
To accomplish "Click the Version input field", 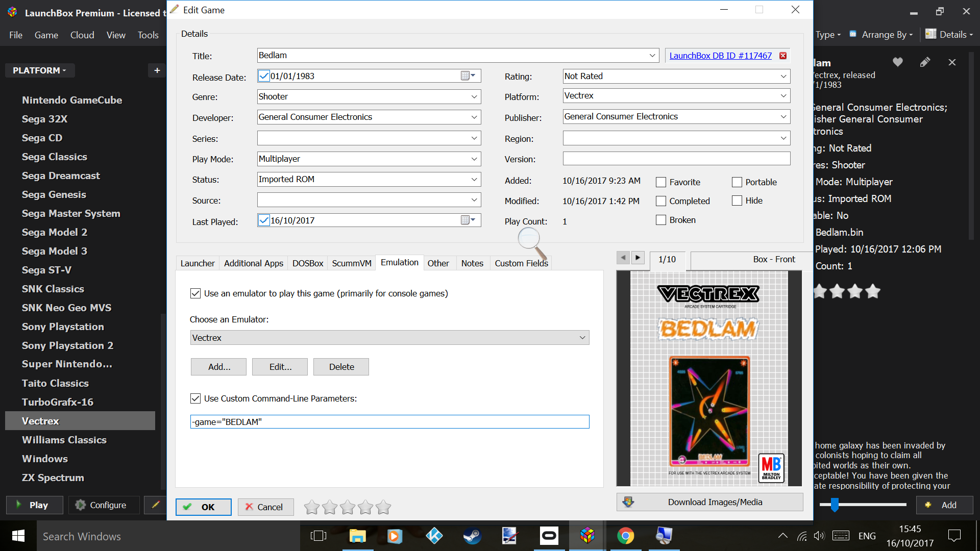I will point(677,159).
